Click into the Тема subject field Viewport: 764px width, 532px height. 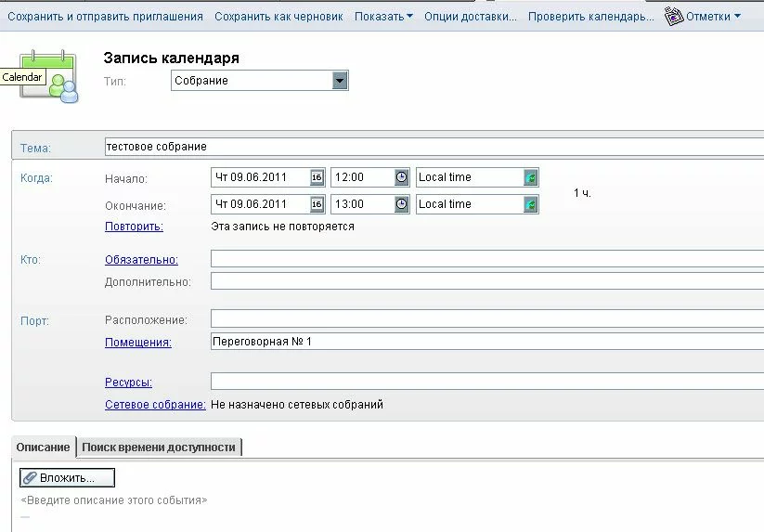(x=432, y=147)
